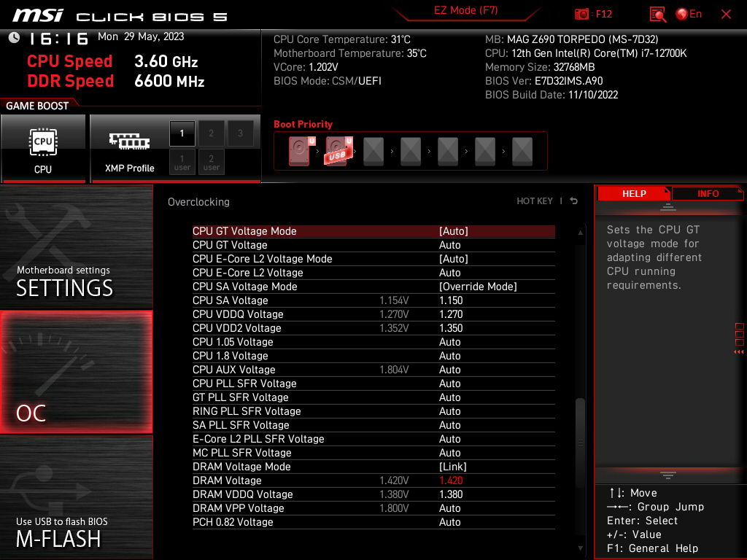
Task: Click the settings list scroll down arrow
Action: click(x=580, y=548)
